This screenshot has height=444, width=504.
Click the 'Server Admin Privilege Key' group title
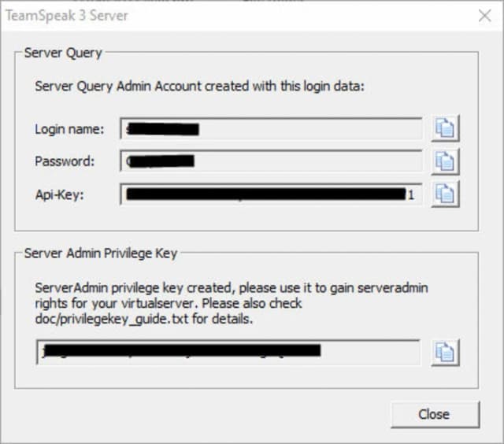(101, 253)
